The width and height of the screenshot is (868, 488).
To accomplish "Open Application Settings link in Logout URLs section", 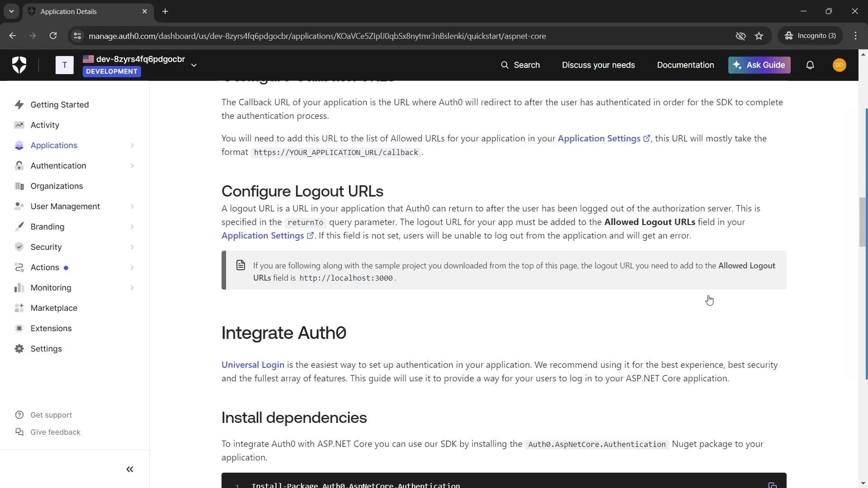I will coord(267,235).
